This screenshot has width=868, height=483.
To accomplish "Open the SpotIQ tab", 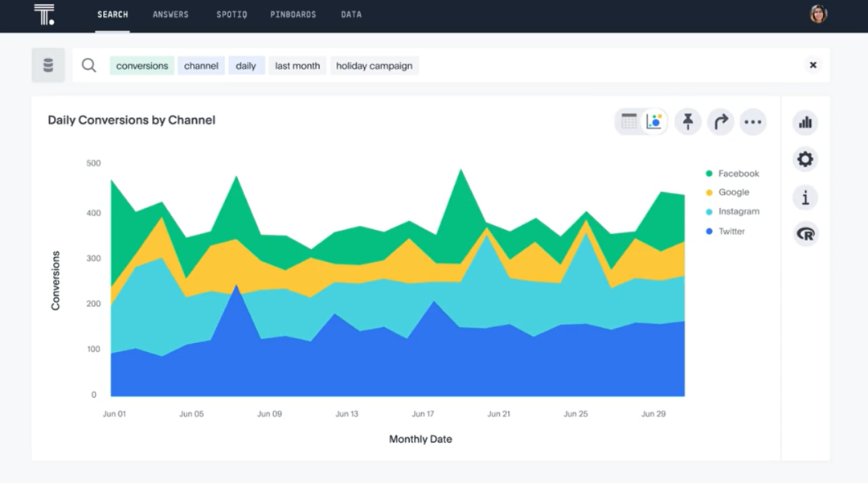I will click(x=231, y=14).
